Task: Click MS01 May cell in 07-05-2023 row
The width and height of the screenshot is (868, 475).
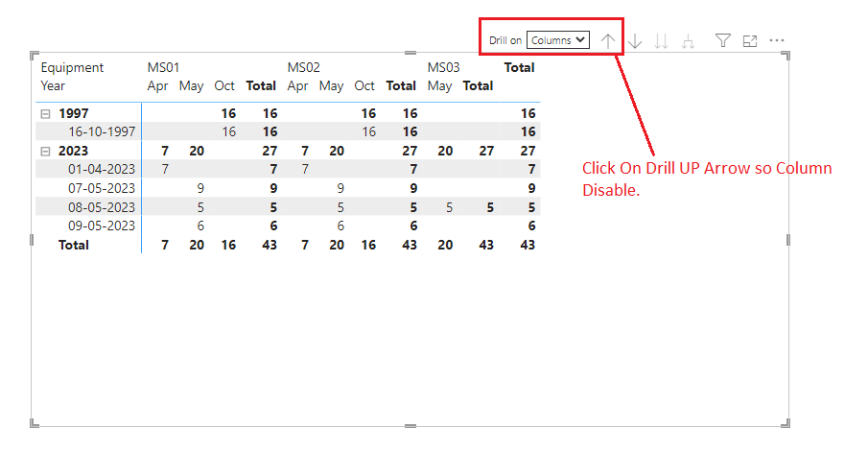Action: [x=200, y=188]
